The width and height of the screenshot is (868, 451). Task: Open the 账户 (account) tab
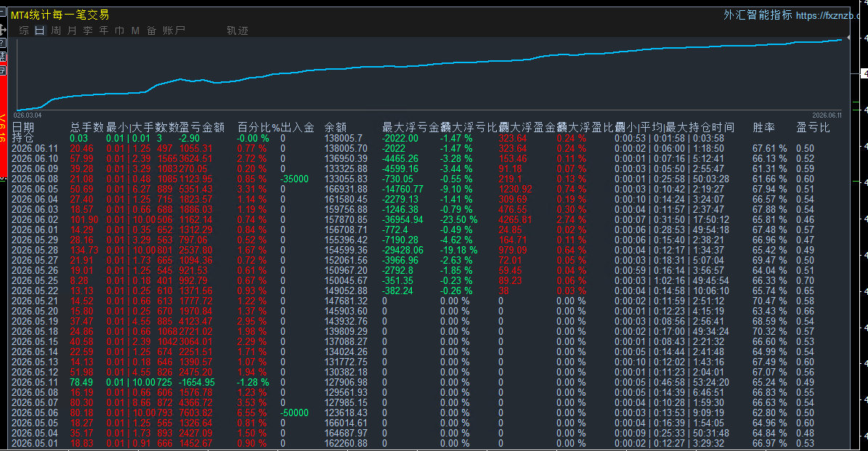174,31
